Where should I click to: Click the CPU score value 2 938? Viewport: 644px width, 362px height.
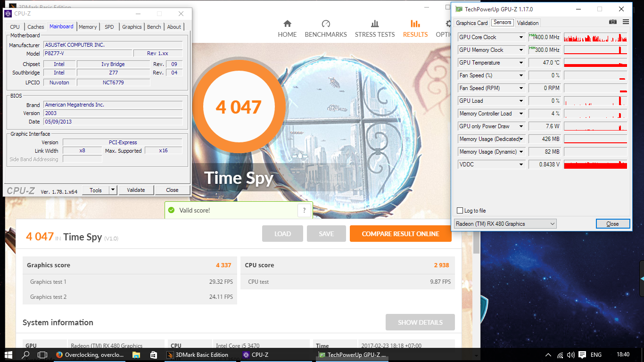[442, 265]
